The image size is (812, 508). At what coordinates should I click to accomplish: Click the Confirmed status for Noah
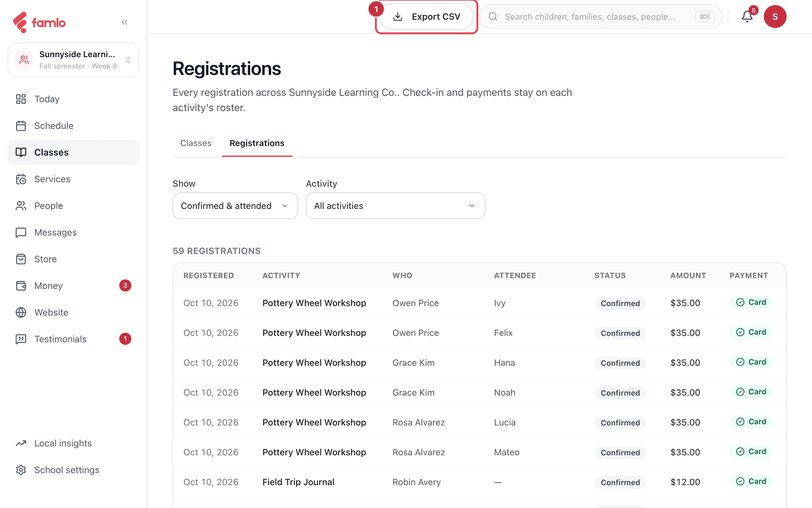click(620, 393)
